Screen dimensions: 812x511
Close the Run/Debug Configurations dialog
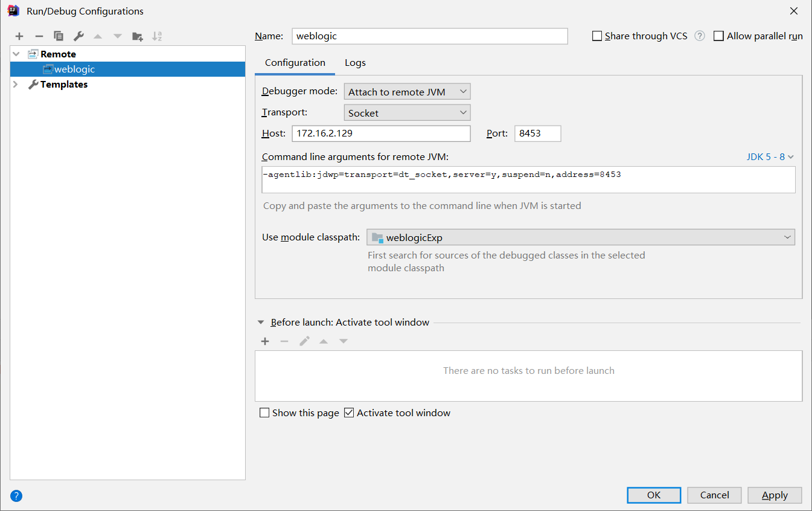point(794,11)
